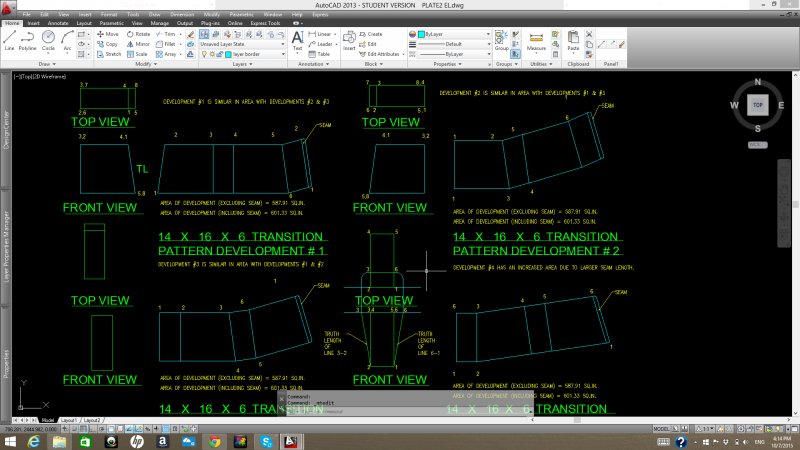Viewport: 800px width, 450px height.
Task: Toggle layer freeze sun icon
Action: (x=212, y=54)
